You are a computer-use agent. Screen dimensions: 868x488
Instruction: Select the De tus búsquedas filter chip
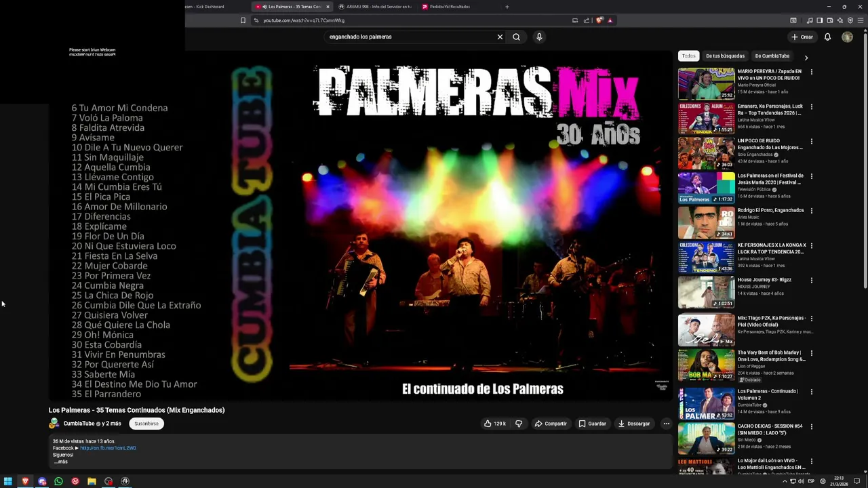point(725,56)
